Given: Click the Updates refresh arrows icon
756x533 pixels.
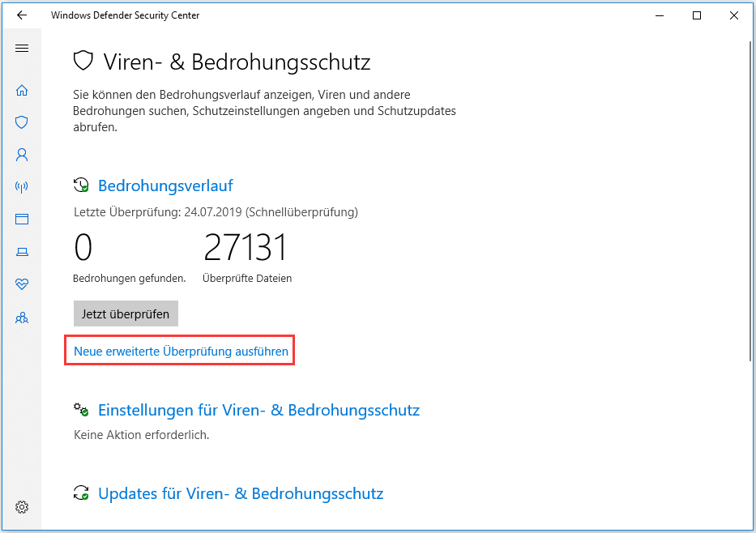Looking at the screenshot, I should [x=81, y=492].
